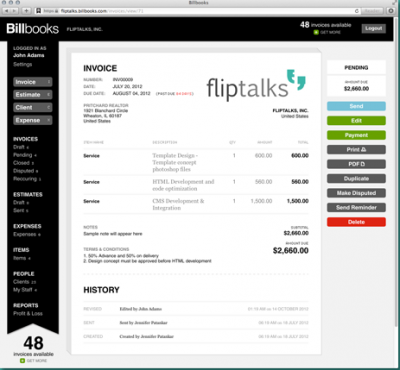Image resolution: width=400 pixels, height=370 pixels.
Task: Expand the Expense dropdown button
Action: 33,120
